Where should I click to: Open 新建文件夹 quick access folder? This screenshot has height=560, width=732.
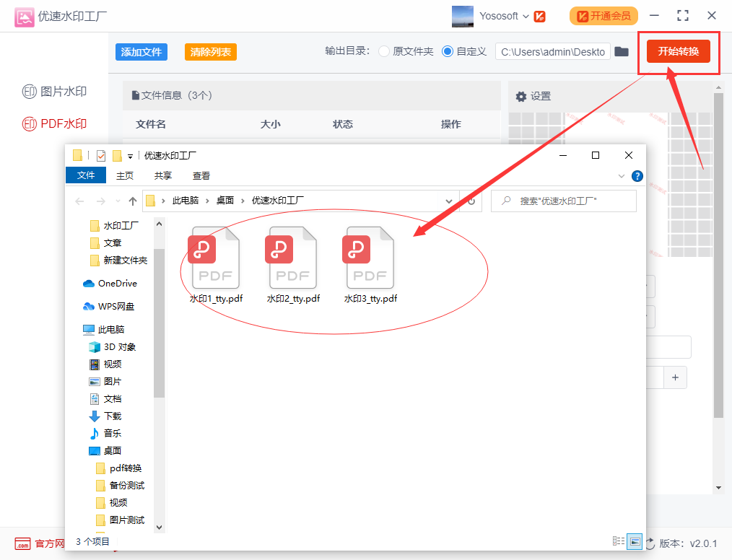tap(118, 261)
